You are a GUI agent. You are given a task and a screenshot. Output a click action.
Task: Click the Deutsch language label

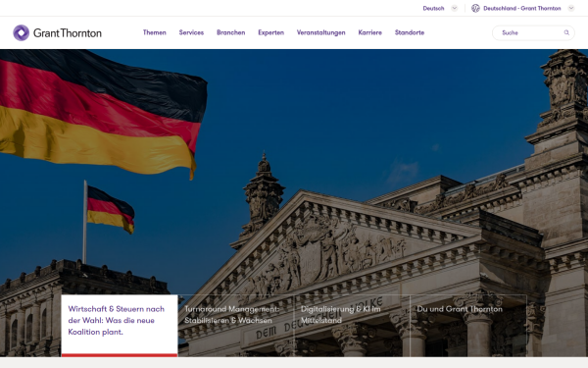point(433,8)
